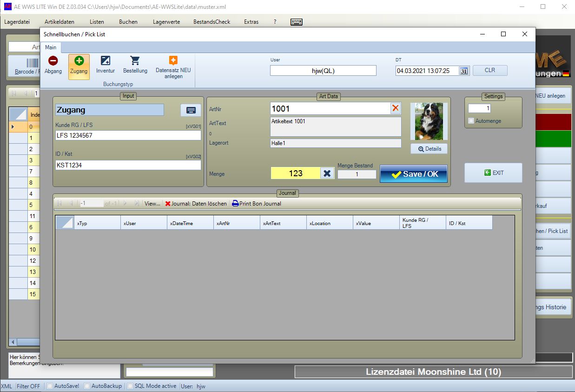Image resolution: width=575 pixels, height=392 pixels.
Task: Choose the Bestellung shopping cart icon
Action: [x=135, y=65]
